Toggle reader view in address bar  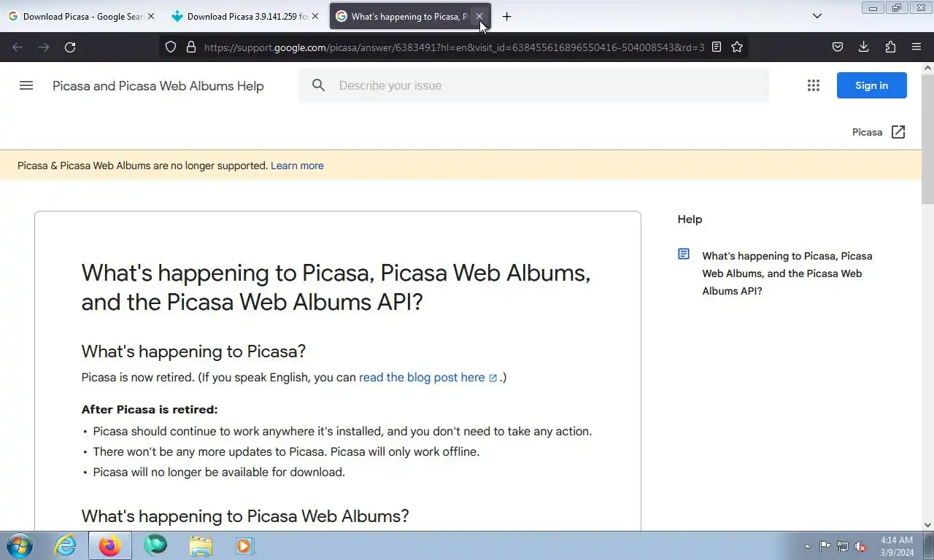point(717,47)
